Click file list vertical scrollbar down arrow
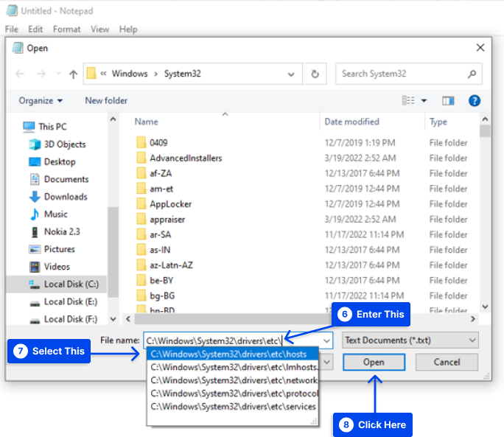 pyautogui.click(x=485, y=307)
